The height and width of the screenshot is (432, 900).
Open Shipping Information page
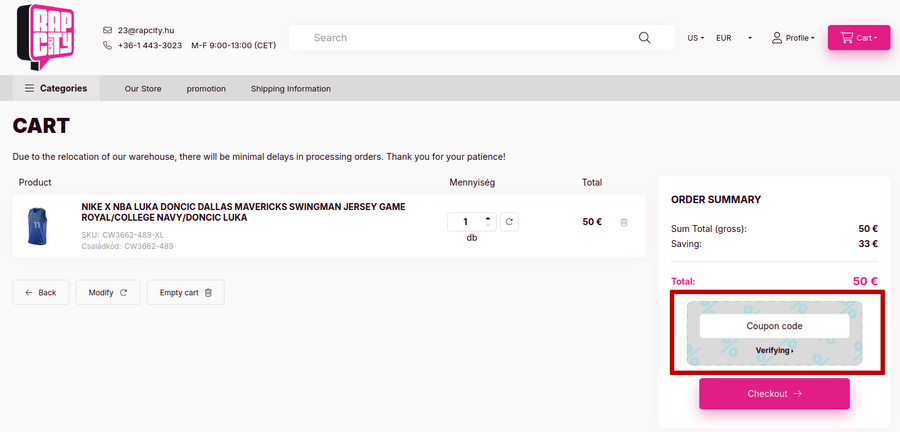(x=290, y=89)
